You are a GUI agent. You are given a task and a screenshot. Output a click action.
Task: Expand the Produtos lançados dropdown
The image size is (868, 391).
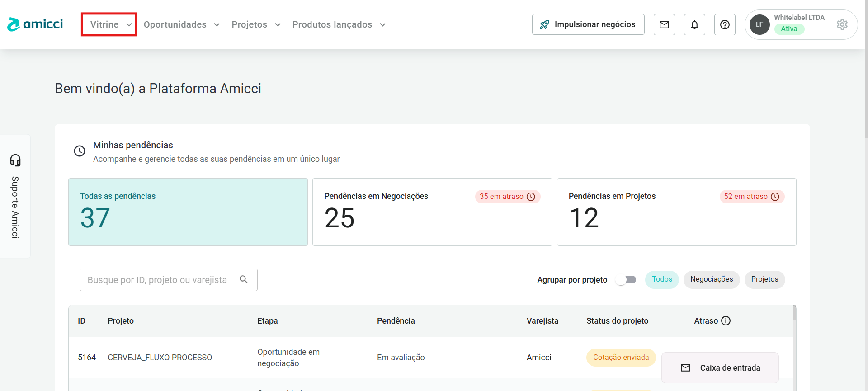[x=339, y=24]
